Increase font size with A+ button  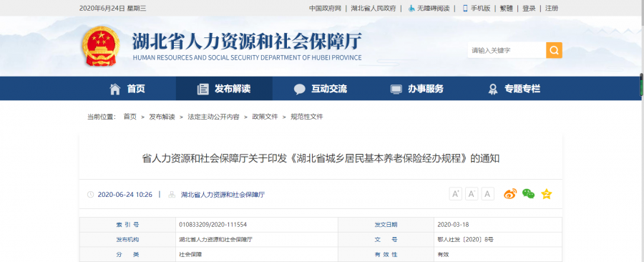coord(455,194)
